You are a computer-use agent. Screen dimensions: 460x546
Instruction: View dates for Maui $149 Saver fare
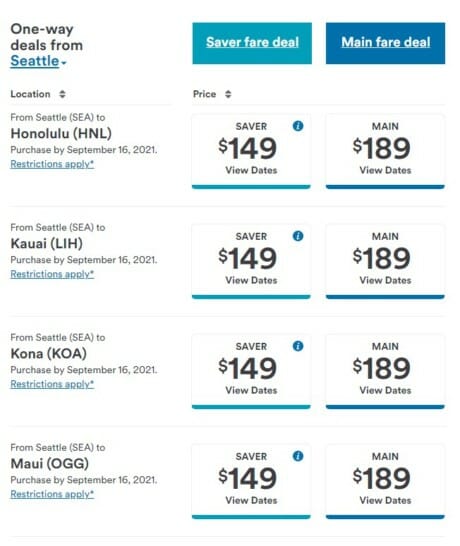click(251, 482)
